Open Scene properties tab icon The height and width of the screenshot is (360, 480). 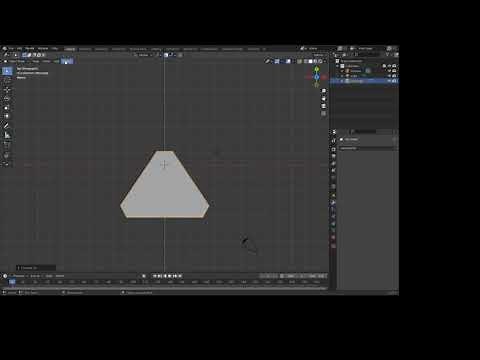[x=334, y=170]
